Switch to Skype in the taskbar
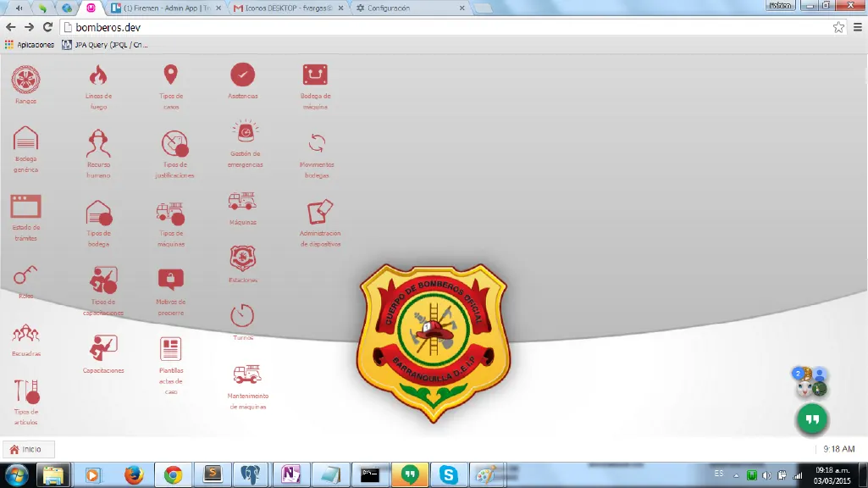The image size is (868, 488). click(448, 475)
